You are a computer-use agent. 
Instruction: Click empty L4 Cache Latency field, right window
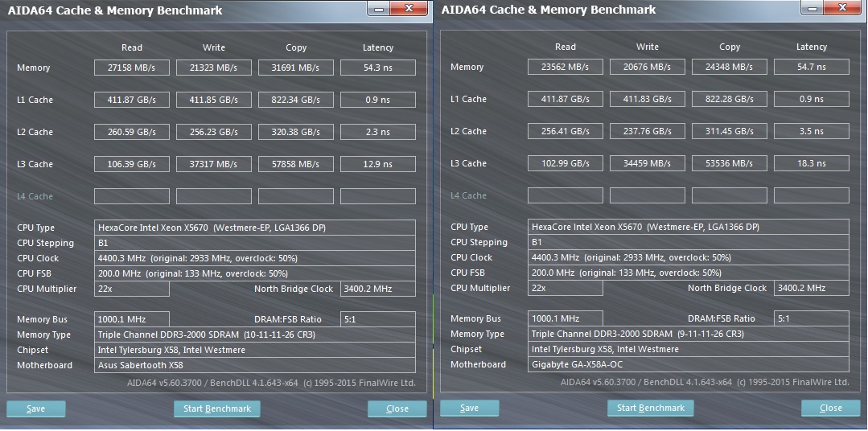point(811,195)
